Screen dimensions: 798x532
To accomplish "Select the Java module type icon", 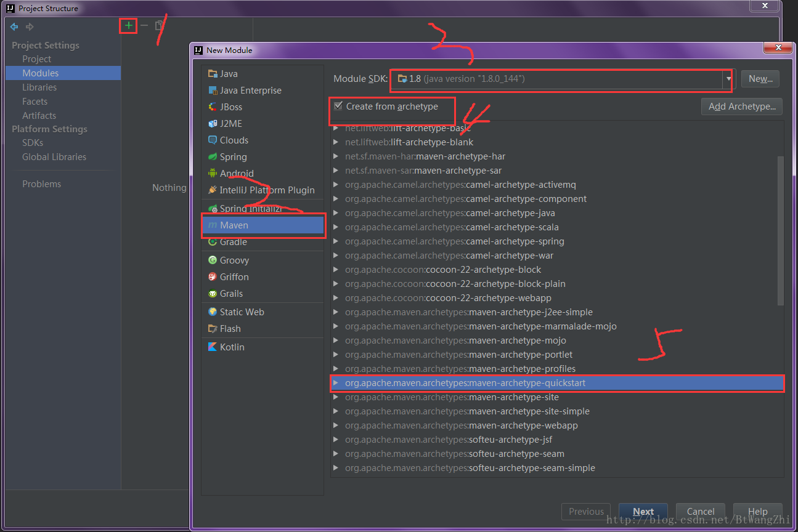I will [x=213, y=73].
